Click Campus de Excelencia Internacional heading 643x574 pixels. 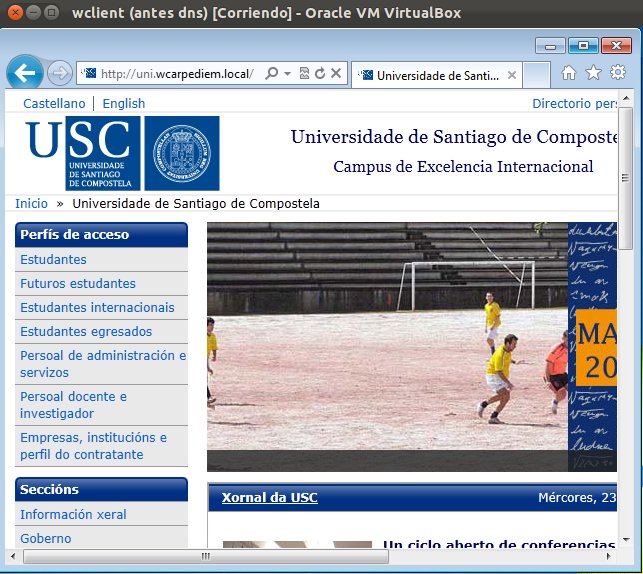tap(463, 166)
